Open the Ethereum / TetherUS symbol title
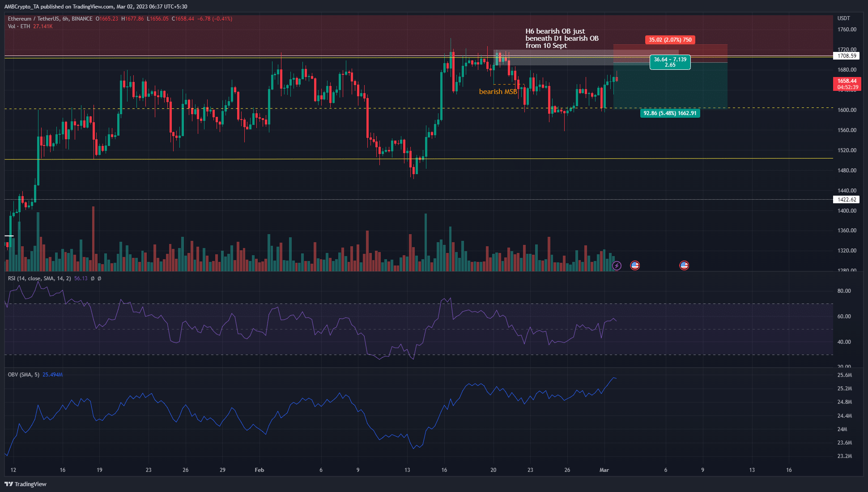Viewport: 868px width, 492px height. [x=34, y=19]
